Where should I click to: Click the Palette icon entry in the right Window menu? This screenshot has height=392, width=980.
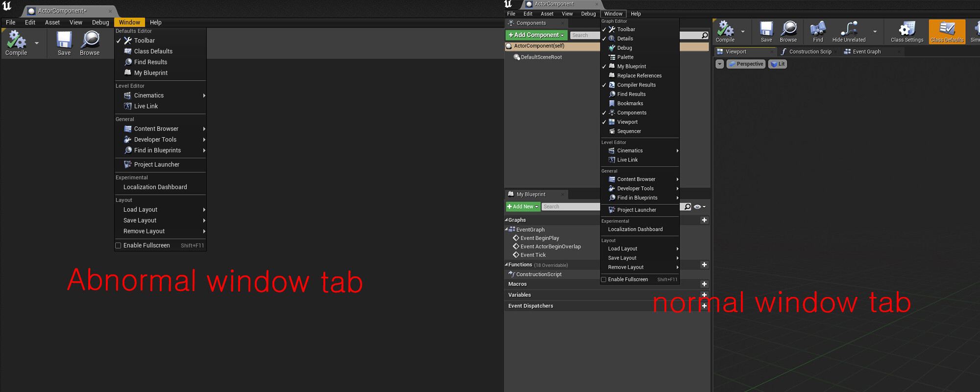click(640, 57)
